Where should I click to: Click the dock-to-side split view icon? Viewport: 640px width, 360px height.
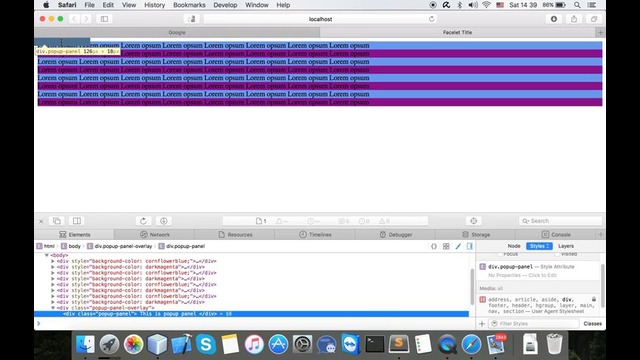point(77,221)
